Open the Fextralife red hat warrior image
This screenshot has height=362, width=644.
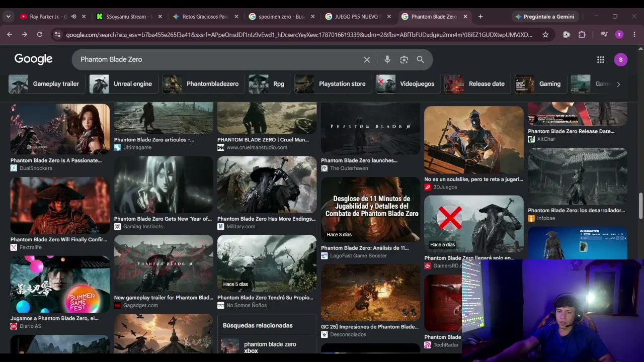click(x=60, y=205)
